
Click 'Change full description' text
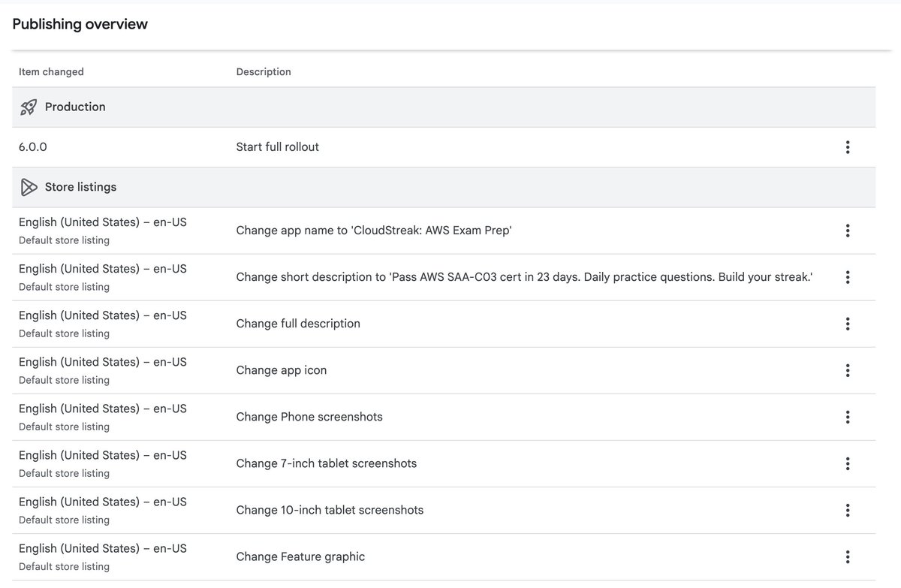coord(298,324)
